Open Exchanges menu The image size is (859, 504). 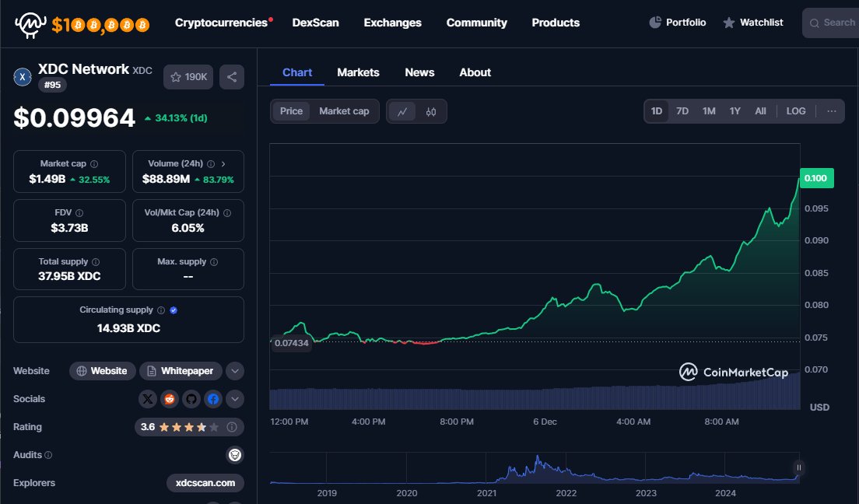tap(393, 23)
